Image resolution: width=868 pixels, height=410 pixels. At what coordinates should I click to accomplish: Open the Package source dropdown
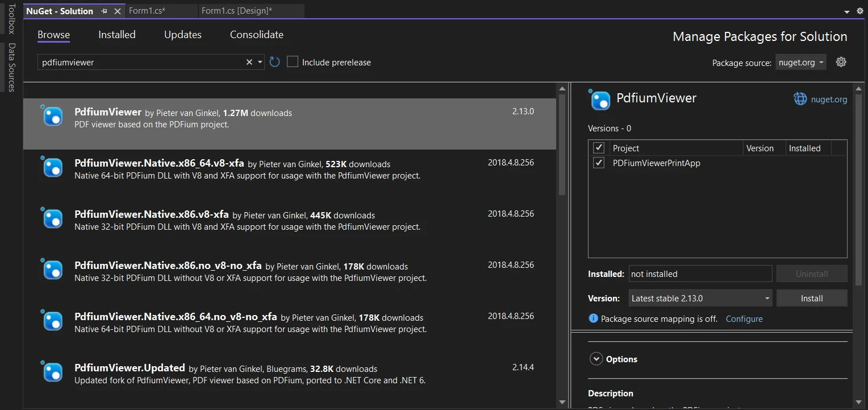coord(801,63)
